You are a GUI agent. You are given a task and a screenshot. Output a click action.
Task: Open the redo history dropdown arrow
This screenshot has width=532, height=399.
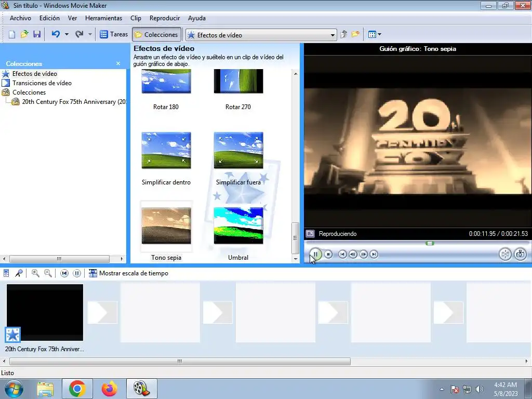90,34
